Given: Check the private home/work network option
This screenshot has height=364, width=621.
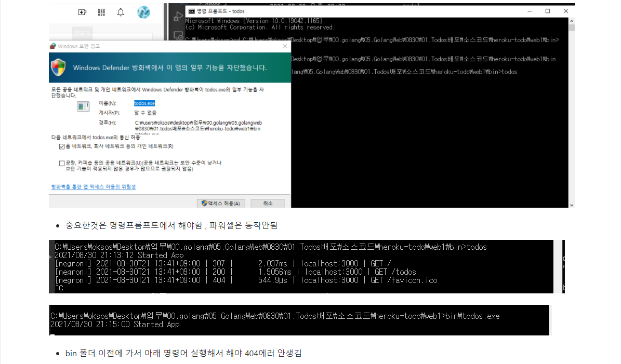Looking at the screenshot, I should (62, 146).
